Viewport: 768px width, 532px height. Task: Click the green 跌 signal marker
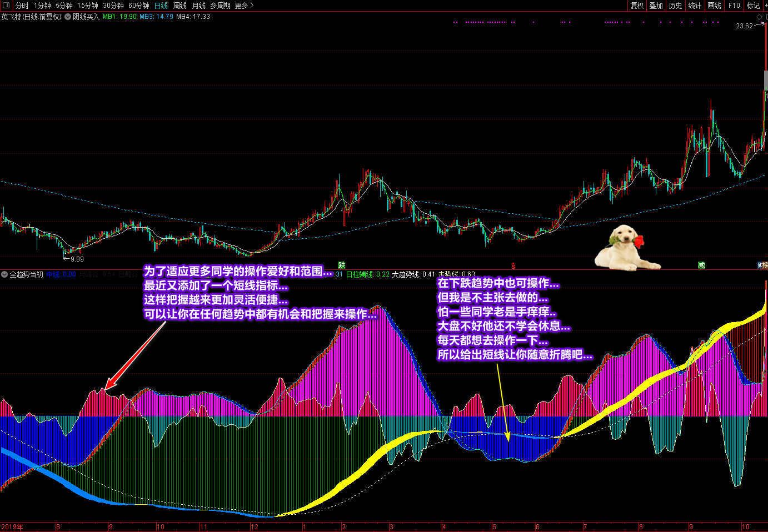pyautogui.click(x=342, y=265)
